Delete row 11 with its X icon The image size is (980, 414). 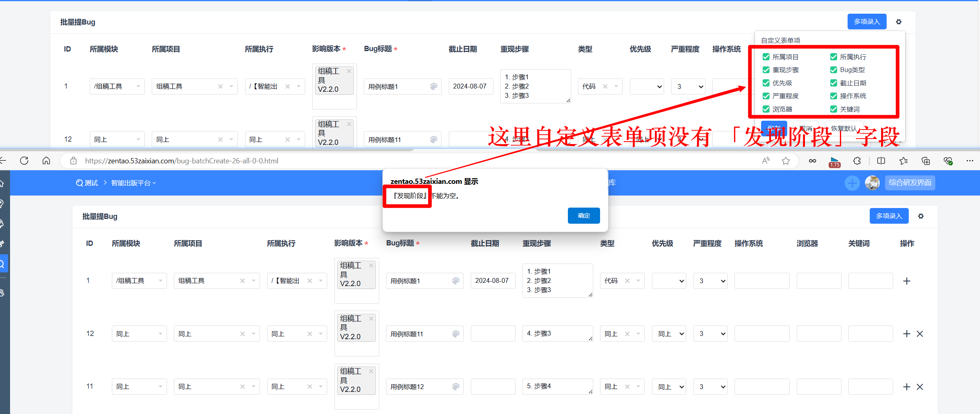coord(920,387)
